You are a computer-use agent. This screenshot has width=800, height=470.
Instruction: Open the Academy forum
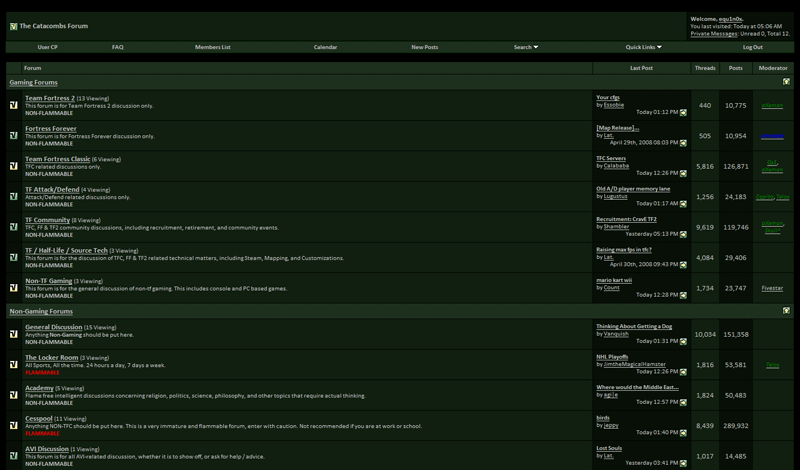click(x=39, y=388)
